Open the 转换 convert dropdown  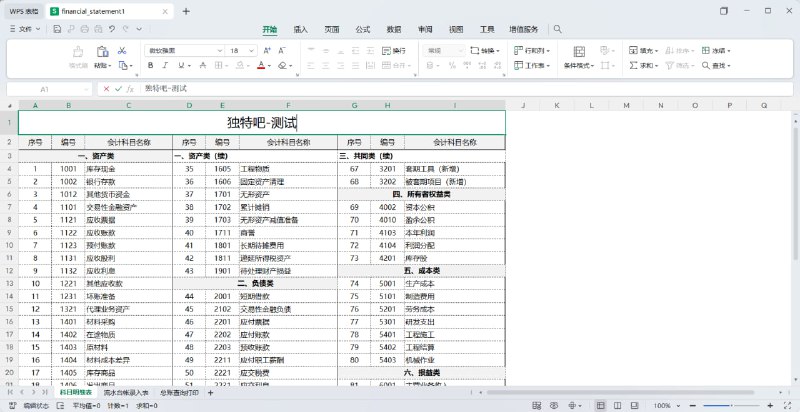coord(485,50)
